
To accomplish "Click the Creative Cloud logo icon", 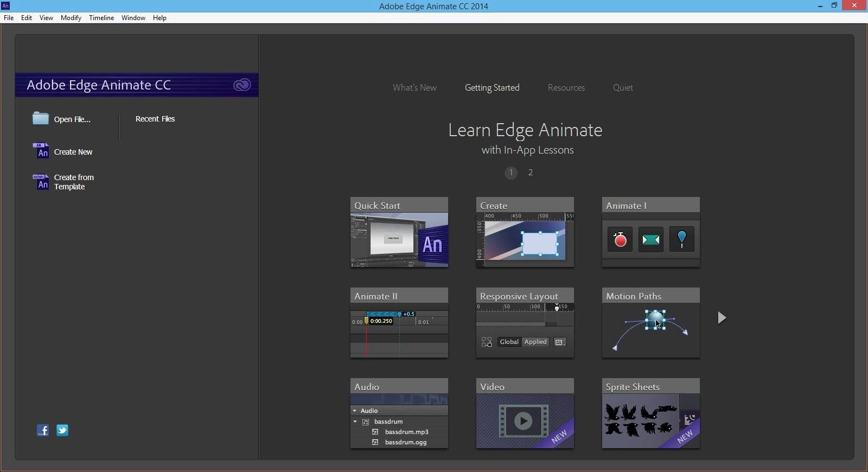I will coord(242,85).
